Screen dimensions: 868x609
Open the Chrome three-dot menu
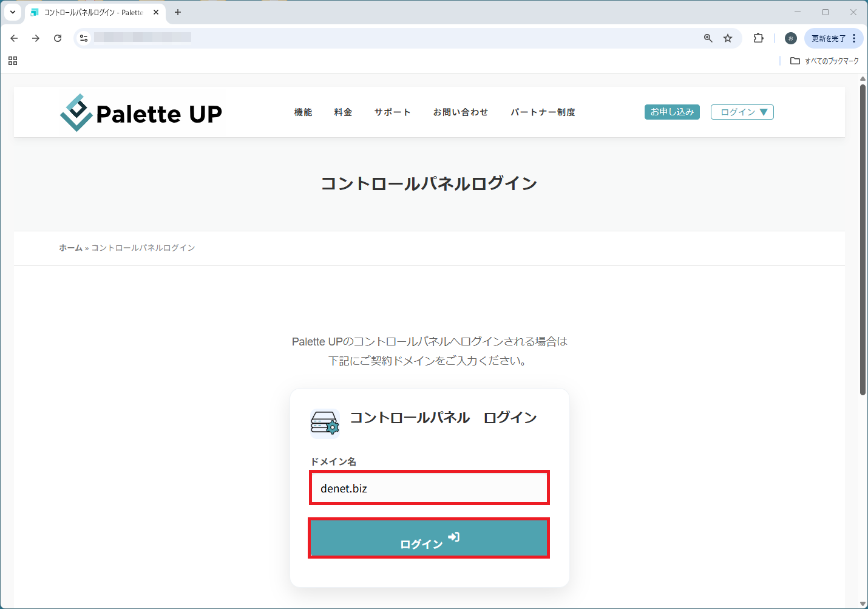click(x=854, y=38)
